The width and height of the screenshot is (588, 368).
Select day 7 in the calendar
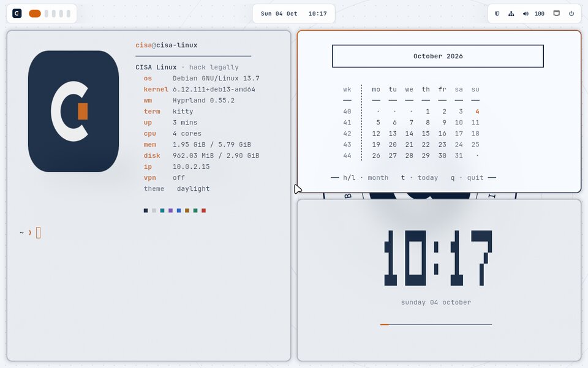coord(411,123)
